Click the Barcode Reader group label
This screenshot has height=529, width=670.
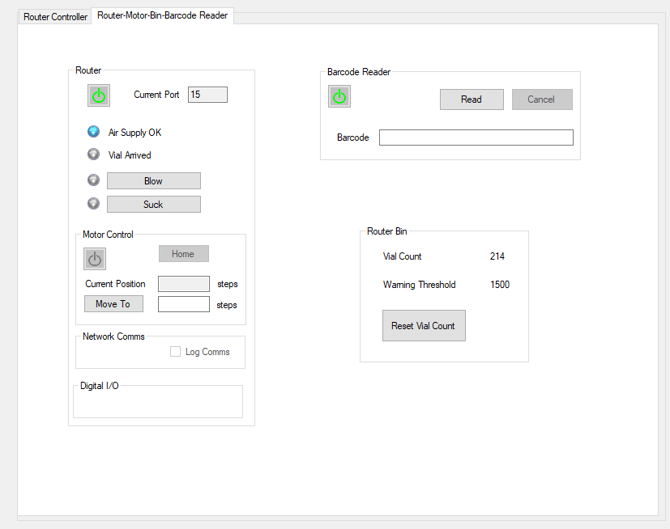pyautogui.click(x=359, y=72)
